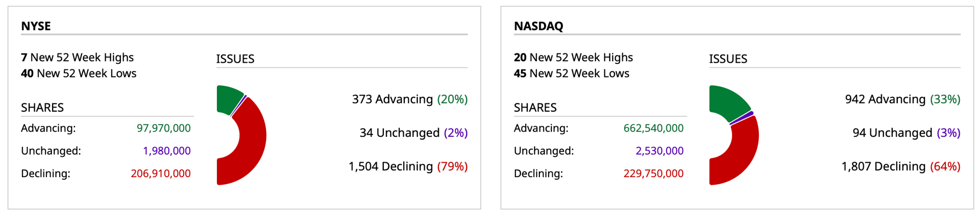Click the green advancing segment of NASDAQ donut chart
980x220 pixels.
(727, 101)
